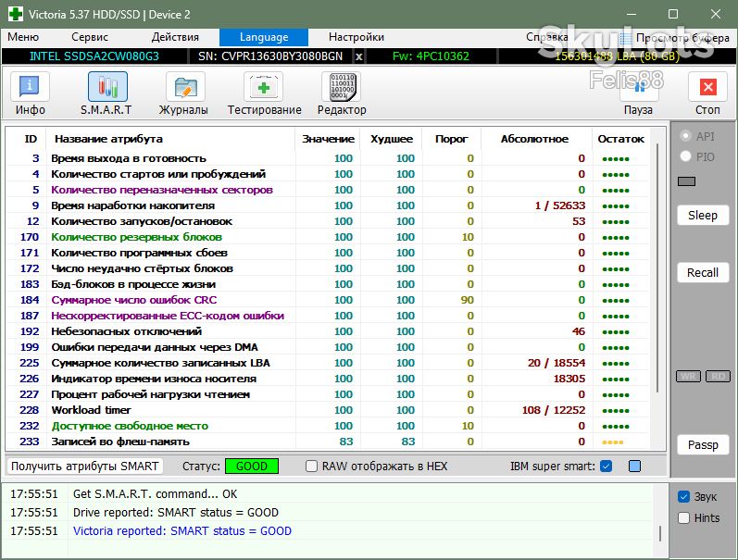Open the Справка menu

pyautogui.click(x=547, y=37)
